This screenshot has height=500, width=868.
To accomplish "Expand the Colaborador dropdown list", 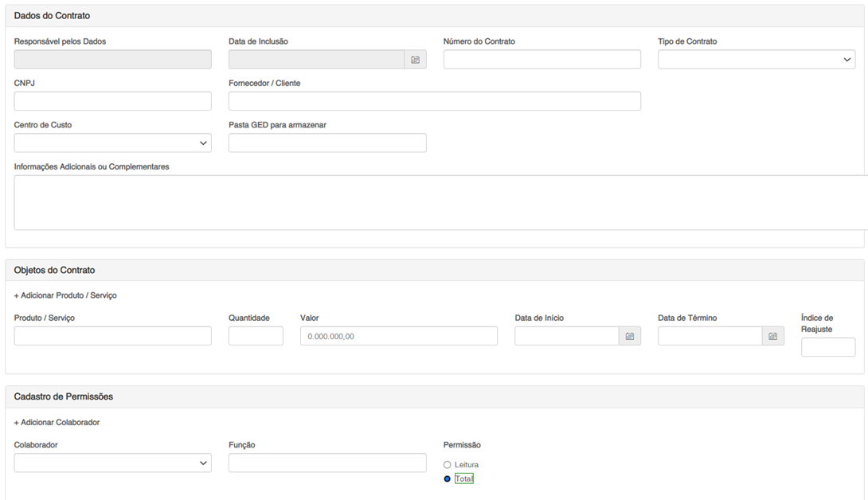I will 112,463.
